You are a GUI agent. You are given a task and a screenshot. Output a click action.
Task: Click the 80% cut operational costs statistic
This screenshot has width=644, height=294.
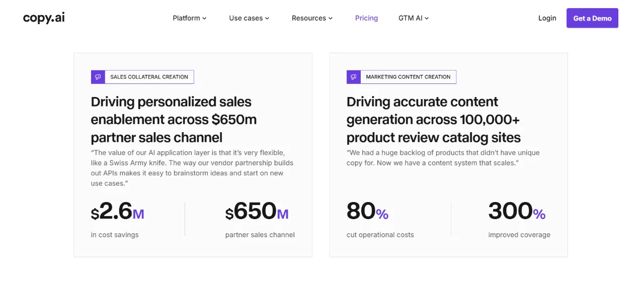pyautogui.click(x=380, y=219)
